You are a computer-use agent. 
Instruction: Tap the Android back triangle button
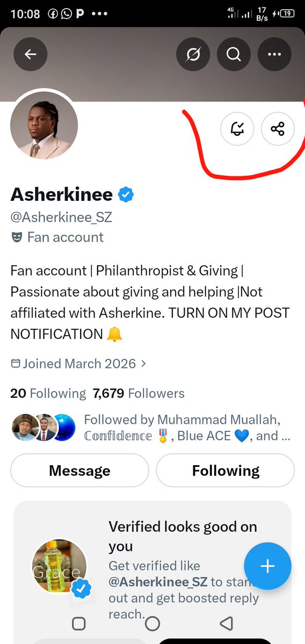click(x=226, y=624)
